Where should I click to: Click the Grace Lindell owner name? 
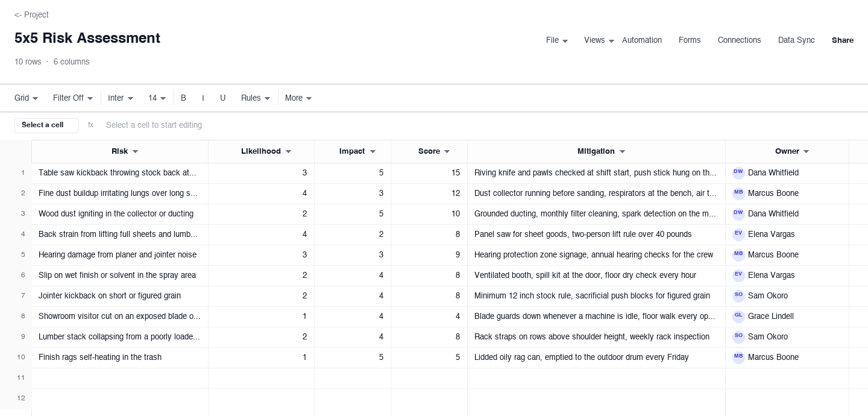click(x=771, y=317)
